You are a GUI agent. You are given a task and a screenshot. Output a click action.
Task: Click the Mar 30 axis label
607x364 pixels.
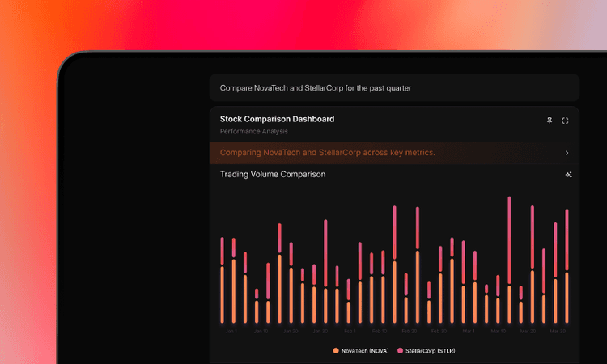558,331
